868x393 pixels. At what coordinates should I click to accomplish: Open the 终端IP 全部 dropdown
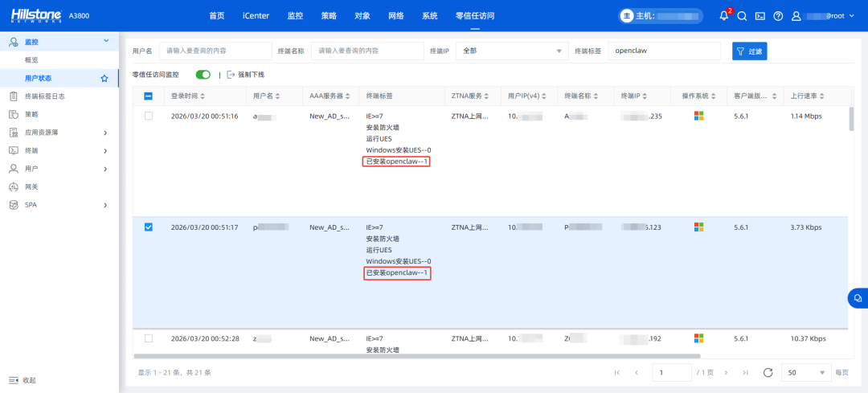pos(511,51)
